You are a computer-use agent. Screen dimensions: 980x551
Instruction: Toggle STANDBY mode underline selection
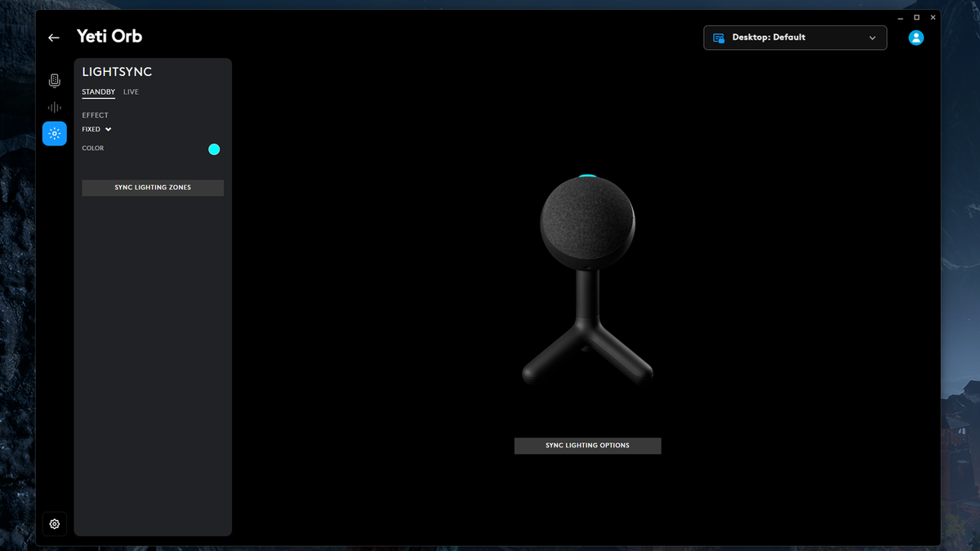(x=98, y=91)
